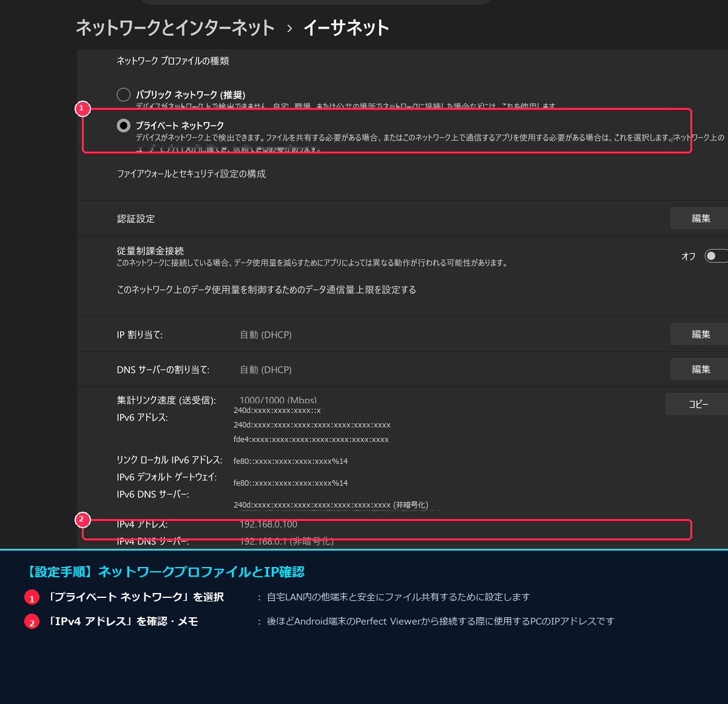Click the ネットワーク プロファイルの種類 heading
Screen dimensions: 728x704
tap(173, 61)
